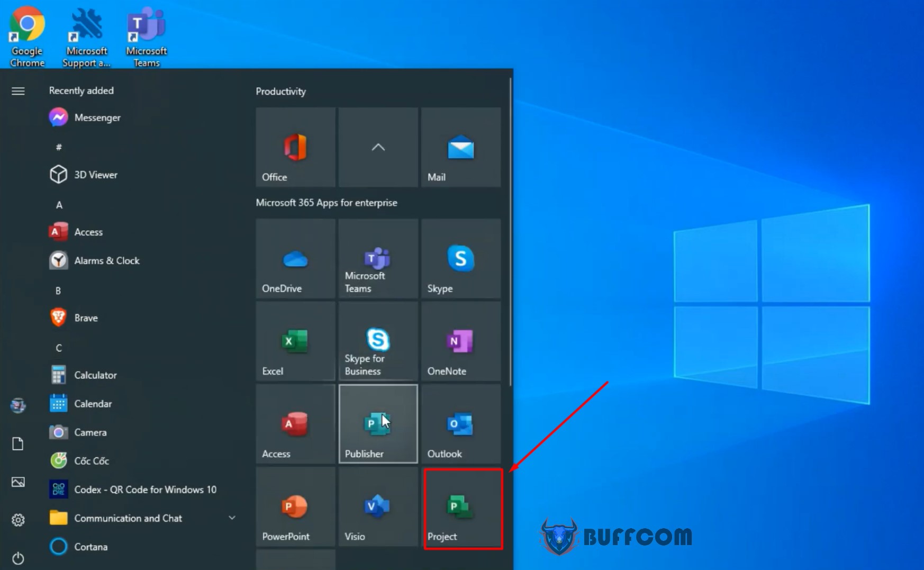Click Microsoft 365 Apps for enterprise title
Viewport: 924px width, 570px height.
point(327,203)
